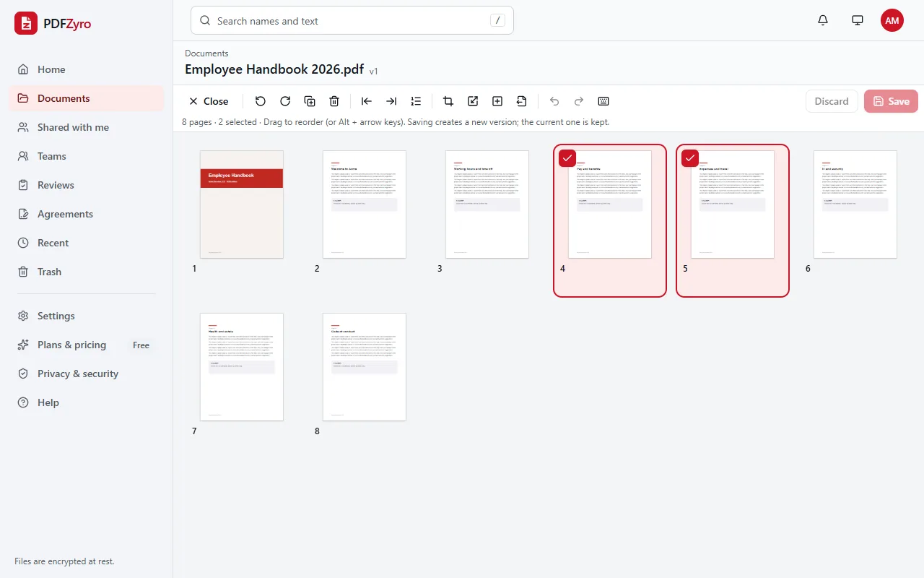This screenshot has height=578, width=924.
Task: Move selected pages to the end
Action: (391, 101)
